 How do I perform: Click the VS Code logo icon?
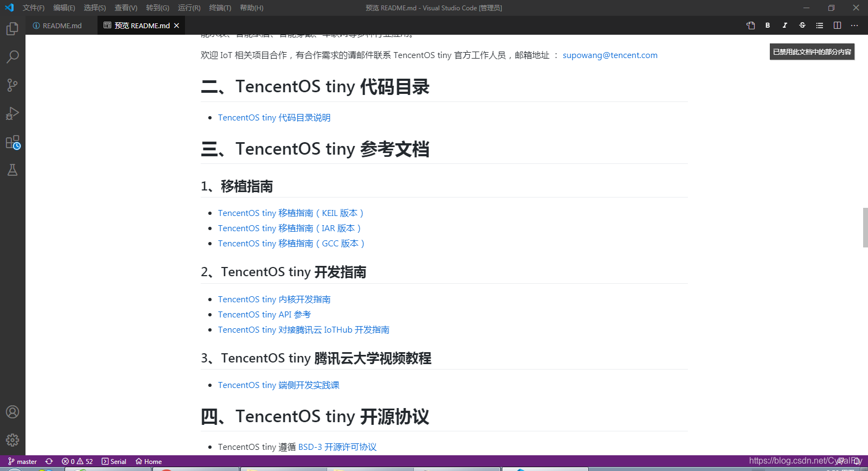(x=9, y=8)
